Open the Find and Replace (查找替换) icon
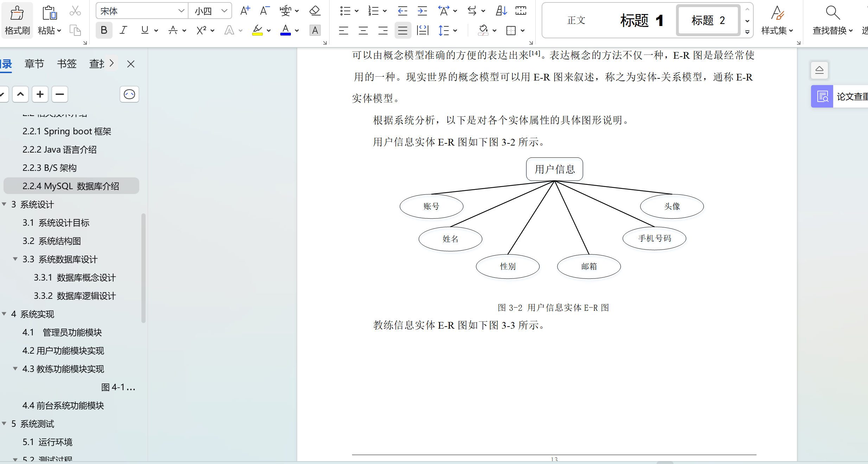This screenshot has height=464, width=868. pos(832,13)
